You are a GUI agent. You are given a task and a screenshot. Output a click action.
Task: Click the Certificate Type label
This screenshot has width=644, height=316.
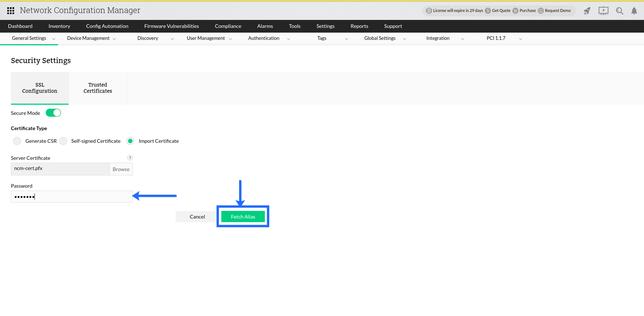(x=29, y=128)
